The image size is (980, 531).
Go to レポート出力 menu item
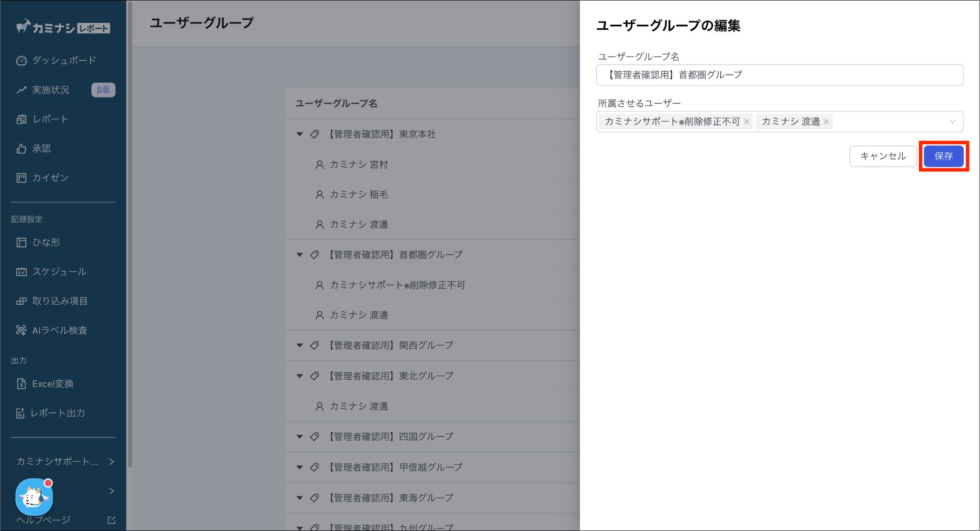point(57,413)
